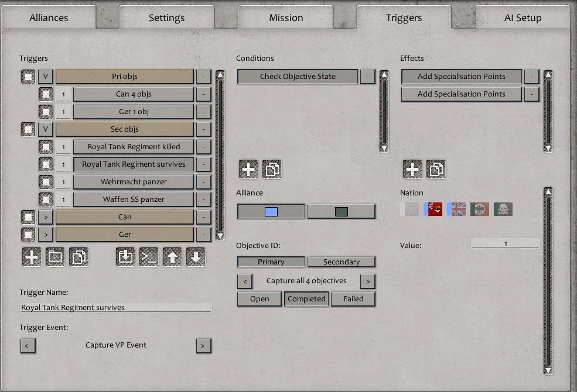
Task: Select the British nation flag
Action: [x=457, y=208]
